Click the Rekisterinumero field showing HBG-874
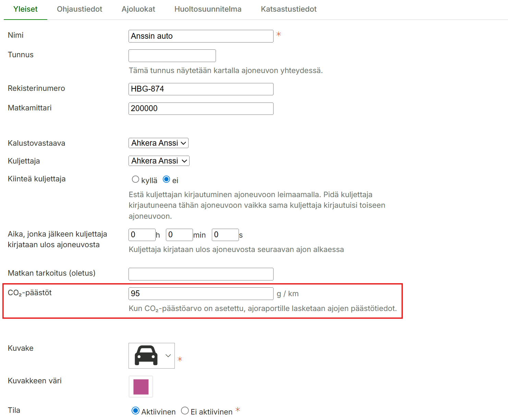This screenshot has height=420, width=508. [201, 89]
